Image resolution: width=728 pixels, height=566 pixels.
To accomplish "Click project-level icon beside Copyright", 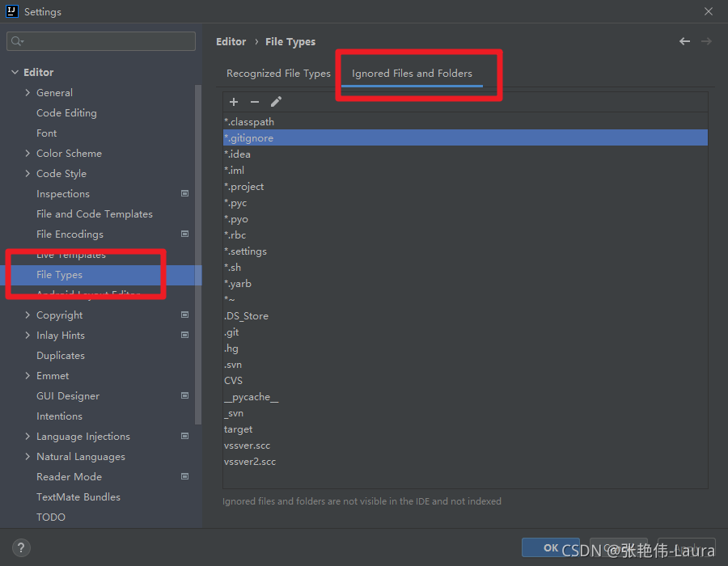I will click(184, 315).
